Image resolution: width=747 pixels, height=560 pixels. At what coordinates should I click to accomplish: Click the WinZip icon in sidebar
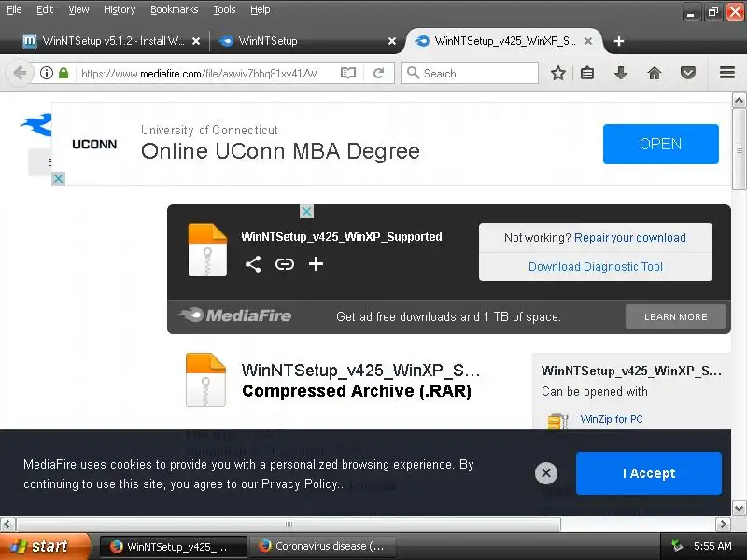[557, 421]
